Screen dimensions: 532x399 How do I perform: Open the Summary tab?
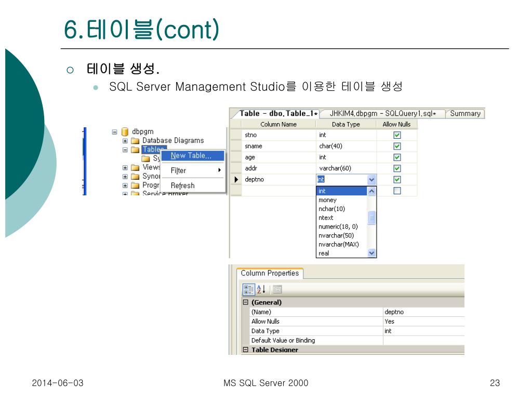point(465,114)
